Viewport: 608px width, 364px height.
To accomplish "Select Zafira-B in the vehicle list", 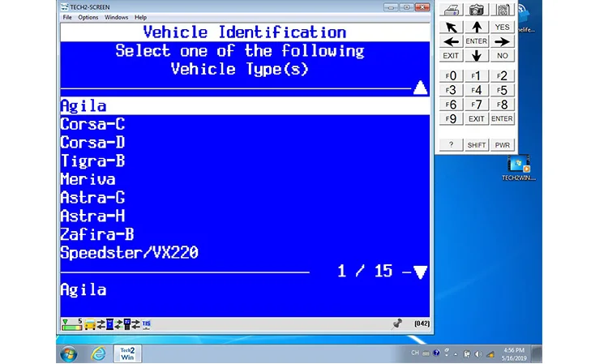I will tap(245, 234).
